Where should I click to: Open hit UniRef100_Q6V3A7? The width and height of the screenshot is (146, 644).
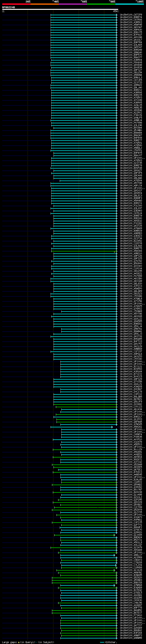[x=131, y=27]
